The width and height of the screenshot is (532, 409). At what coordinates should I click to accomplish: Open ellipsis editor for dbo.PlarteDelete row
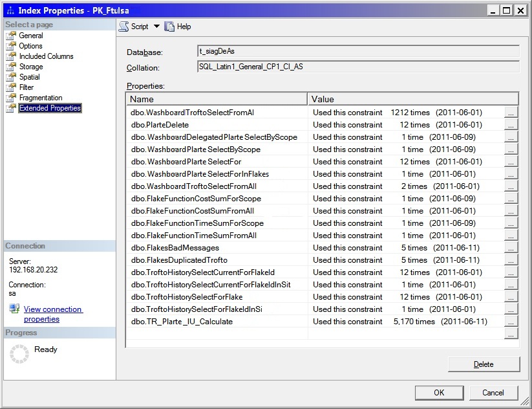pos(511,124)
